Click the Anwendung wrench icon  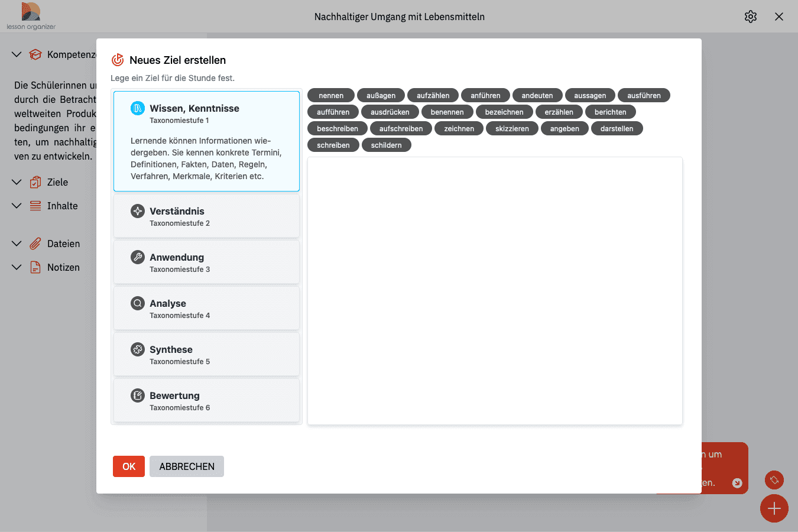[x=137, y=257]
